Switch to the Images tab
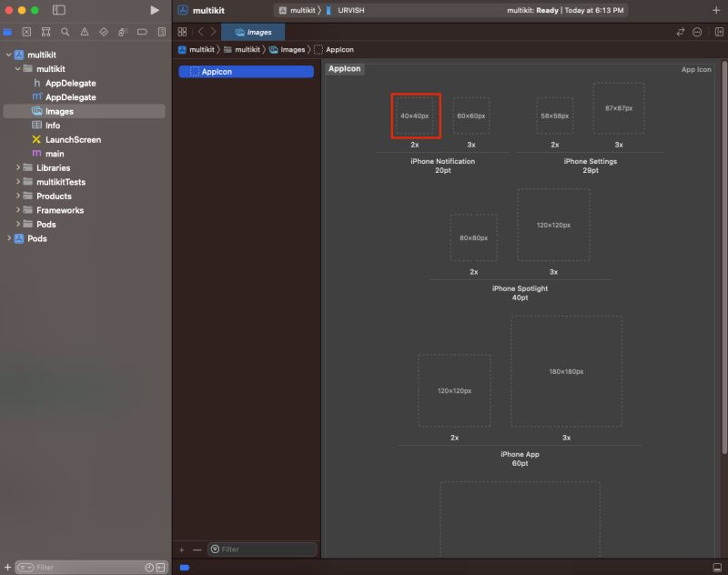 tap(254, 31)
